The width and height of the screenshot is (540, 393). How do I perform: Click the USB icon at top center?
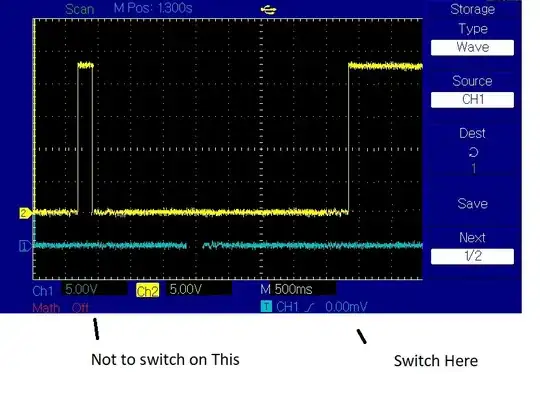268,10
